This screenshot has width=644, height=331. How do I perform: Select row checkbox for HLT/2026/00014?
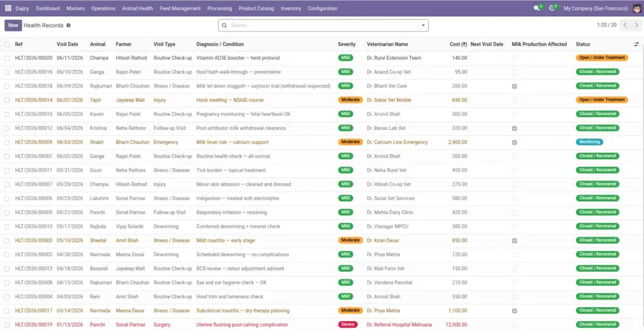click(x=7, y=100)
